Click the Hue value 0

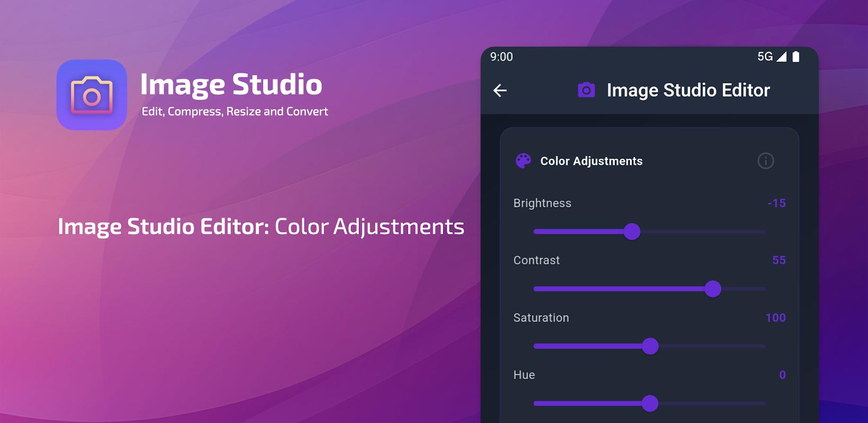pyautogui.click(x=782, y=375)
